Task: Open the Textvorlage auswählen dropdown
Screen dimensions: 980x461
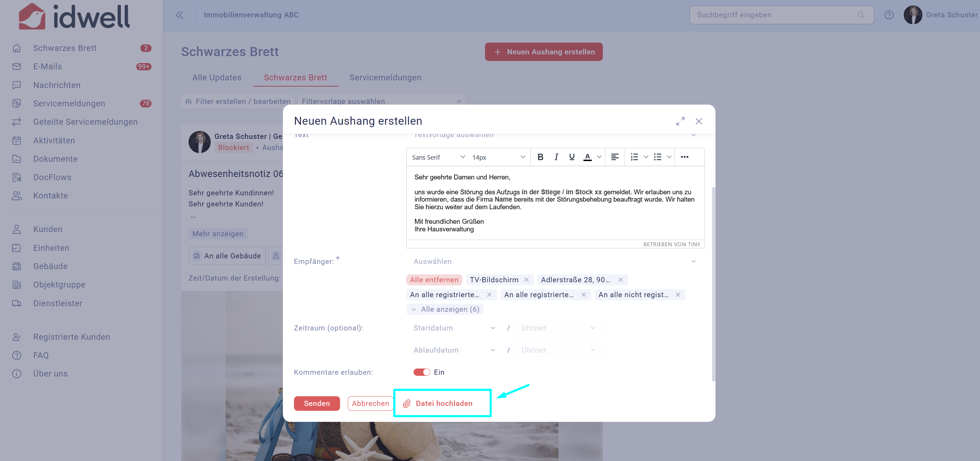Action: pyautogui.click(x=555, y=135)
